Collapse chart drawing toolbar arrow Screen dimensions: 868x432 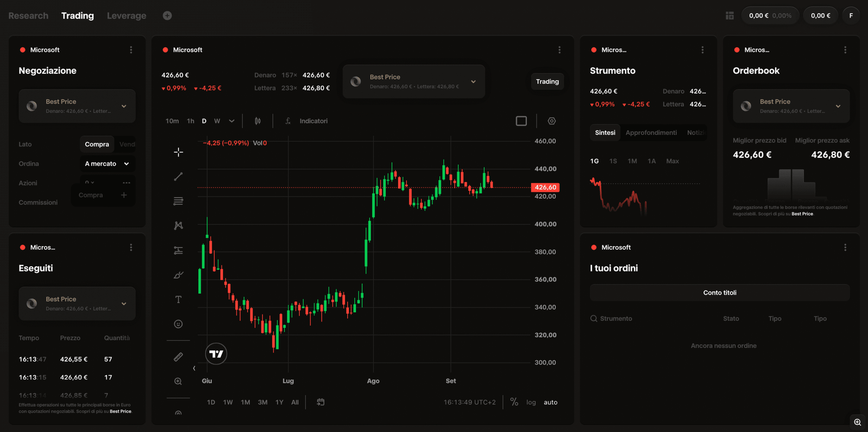194,369
